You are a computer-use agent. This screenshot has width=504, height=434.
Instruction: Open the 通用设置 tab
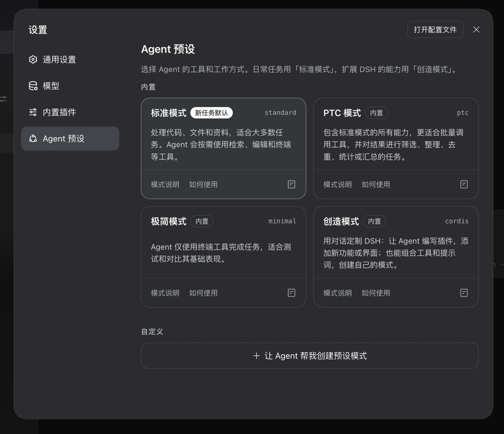pyautogui.click(x=70, y=59)
